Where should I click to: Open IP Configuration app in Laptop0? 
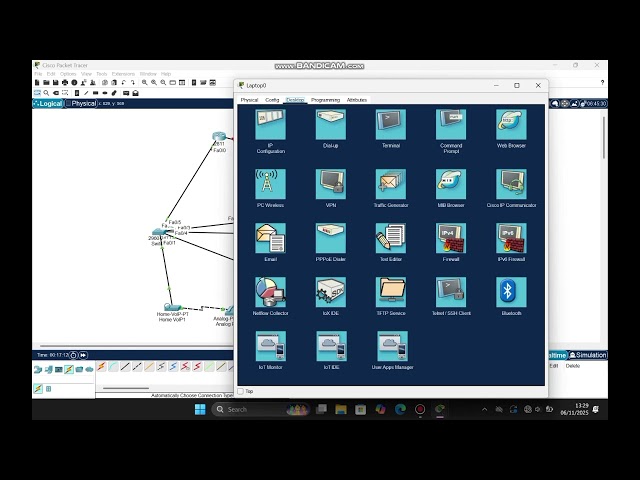tap(270, 124)
